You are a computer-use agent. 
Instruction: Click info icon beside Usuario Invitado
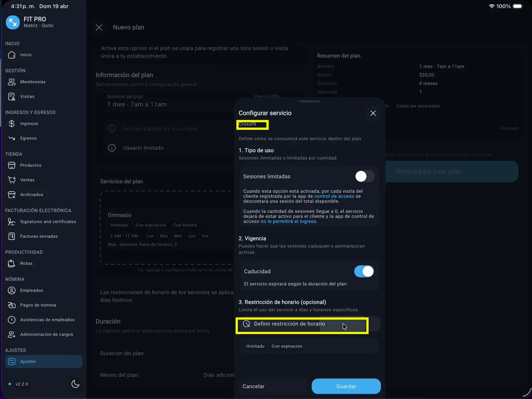112,148
